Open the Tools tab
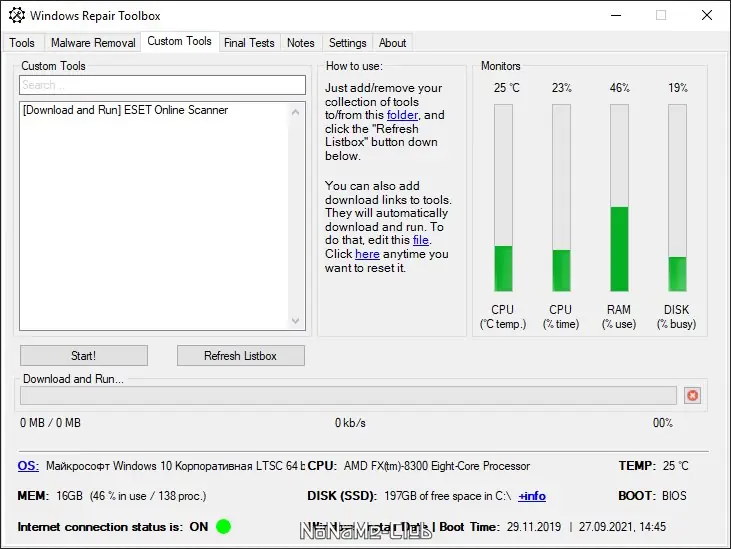The height and width of the screenshot is (549, 731). pyautogui.click(x=22, y=43)
